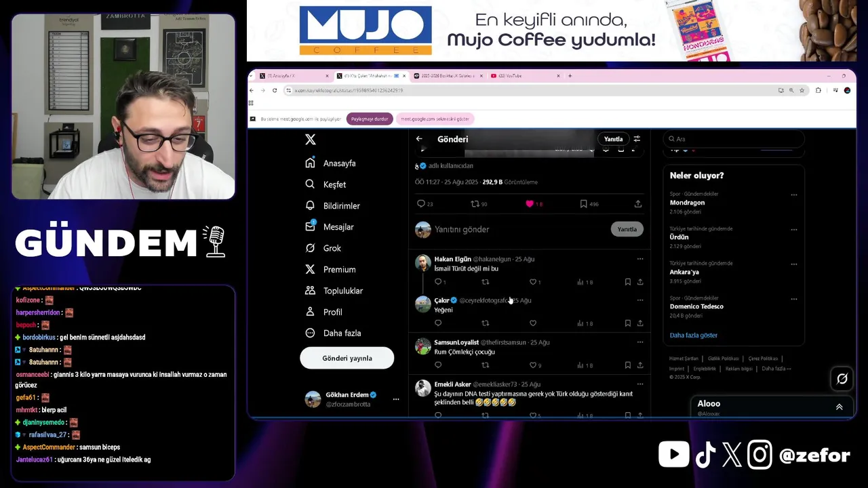The width and height of the screenshot is (868, 488).
Task: Click the Gönderi yayınla button
Action: point(347,359)
